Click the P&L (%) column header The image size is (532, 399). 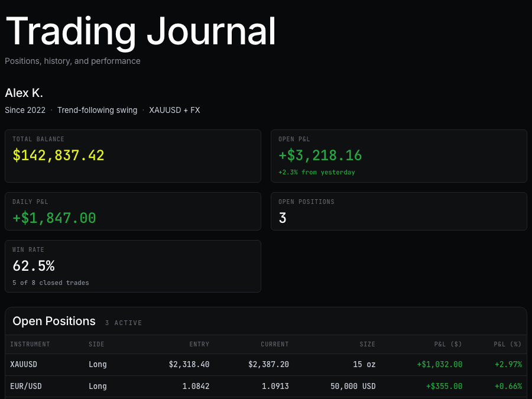(x=508, y=345)
